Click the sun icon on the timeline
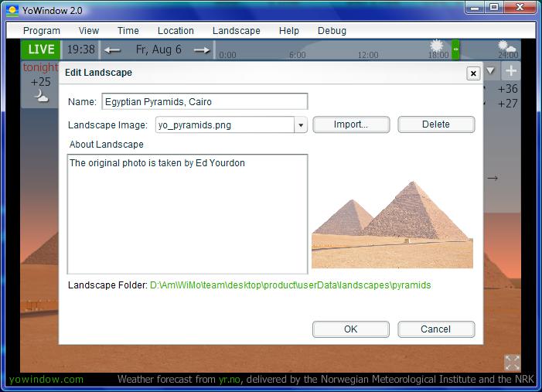Screen dimensions: 542x392 pyautogui.click(x=438, y=46)
